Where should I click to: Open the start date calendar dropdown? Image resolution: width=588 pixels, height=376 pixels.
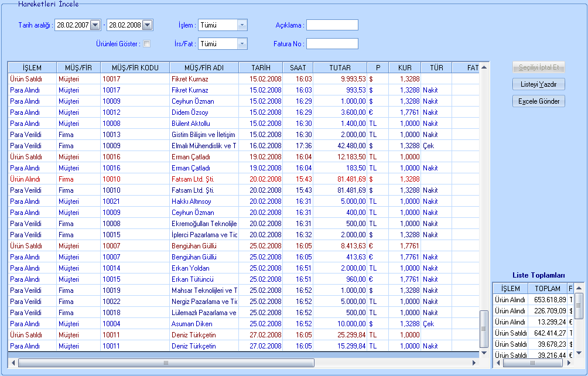95,25
